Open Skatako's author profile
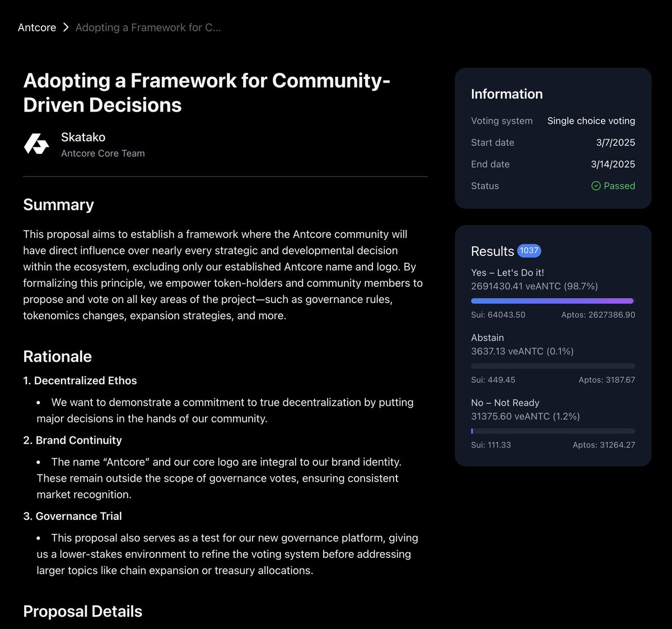The width and height of the screenshot is (672, 629). tap(83, 137)
